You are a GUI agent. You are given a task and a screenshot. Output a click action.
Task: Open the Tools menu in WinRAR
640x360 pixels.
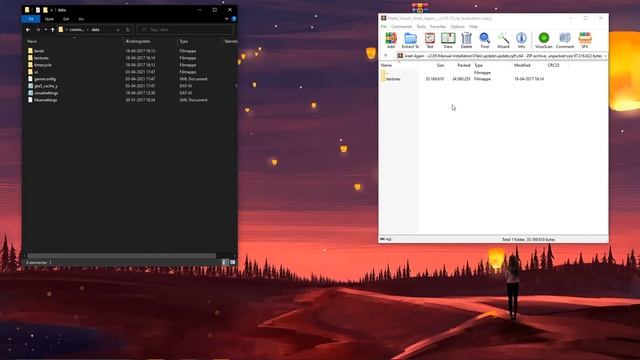coord(421,27)
